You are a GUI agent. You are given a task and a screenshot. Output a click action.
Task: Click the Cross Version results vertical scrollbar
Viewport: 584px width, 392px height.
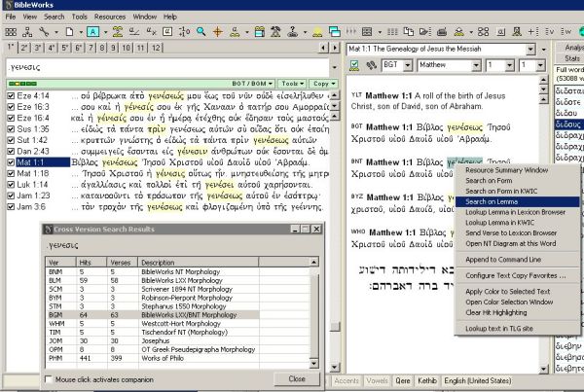(x=314, y=312)
